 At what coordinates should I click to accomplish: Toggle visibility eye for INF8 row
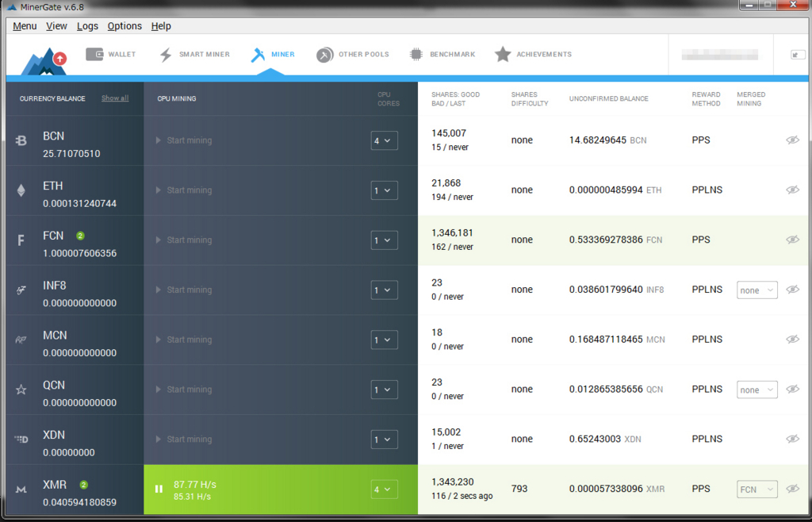[792, 289]
